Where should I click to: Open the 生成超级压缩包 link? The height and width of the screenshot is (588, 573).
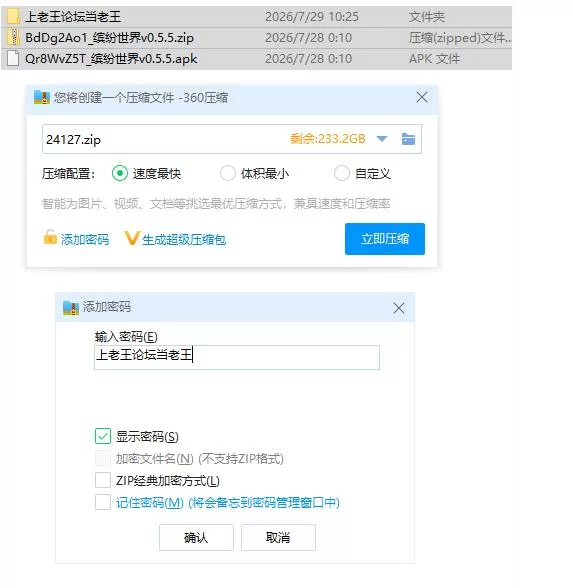[184, 240]
